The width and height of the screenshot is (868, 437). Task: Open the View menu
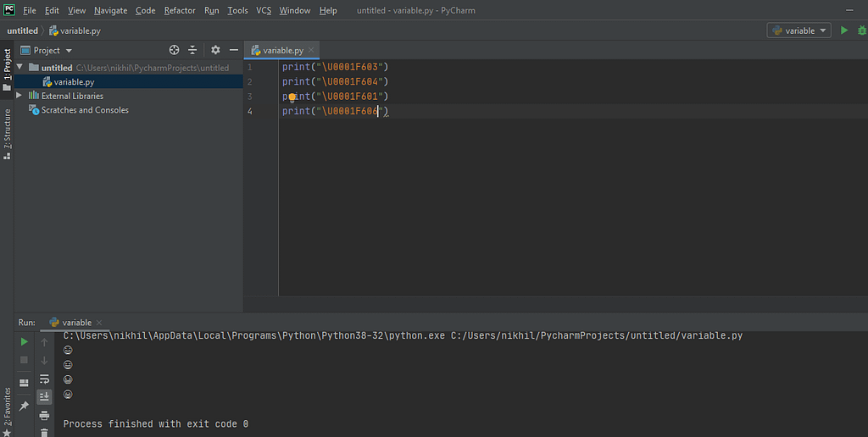click(x=76, y=10)
